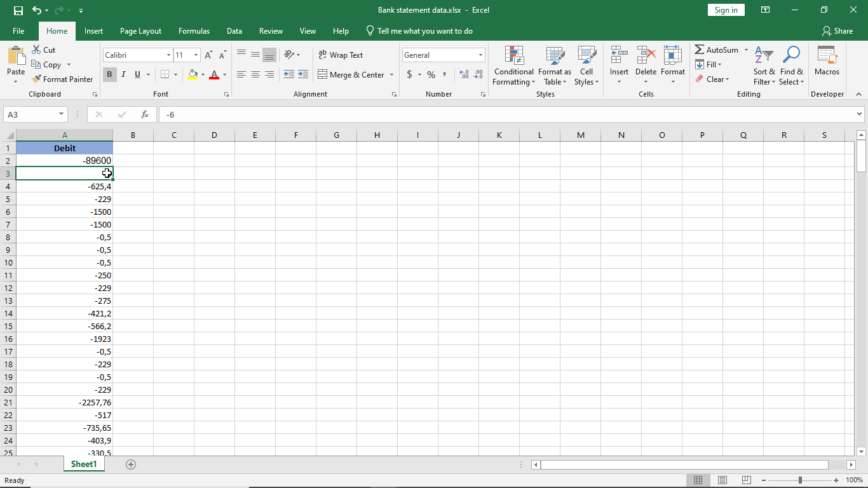Adjust the zoom slider handle
868x488 pixels.
point(800,480)
